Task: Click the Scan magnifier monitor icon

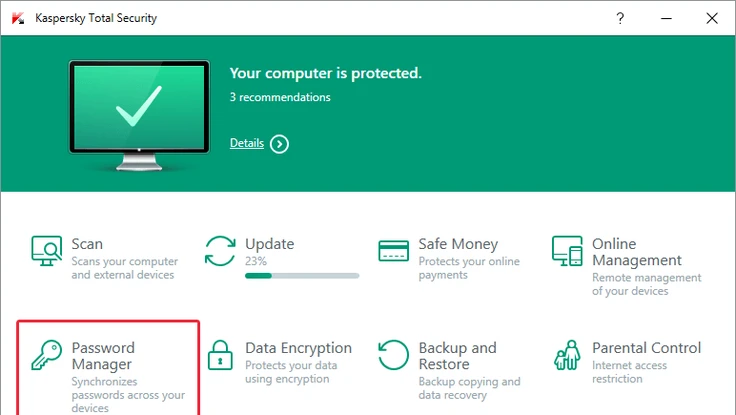Action: click(46, 251)
